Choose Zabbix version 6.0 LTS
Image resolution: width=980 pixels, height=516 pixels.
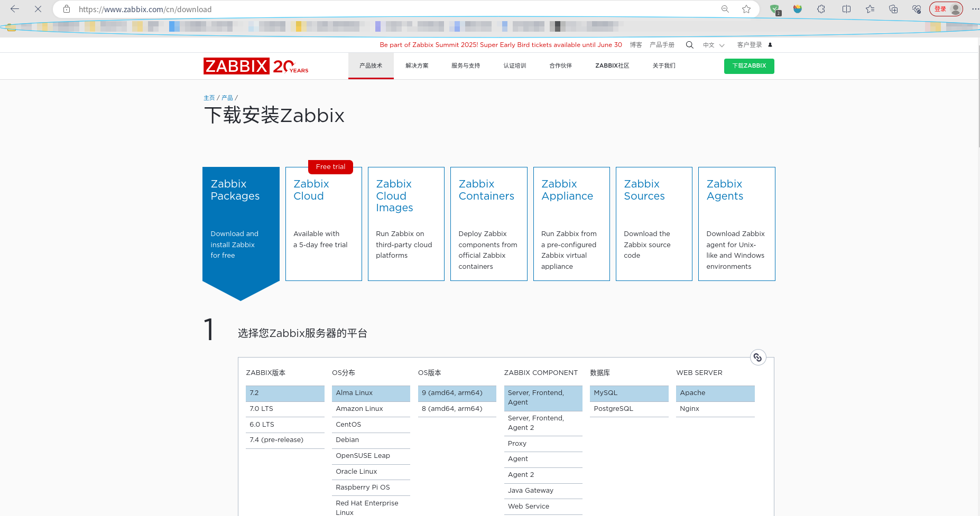[x=285, y=425]
